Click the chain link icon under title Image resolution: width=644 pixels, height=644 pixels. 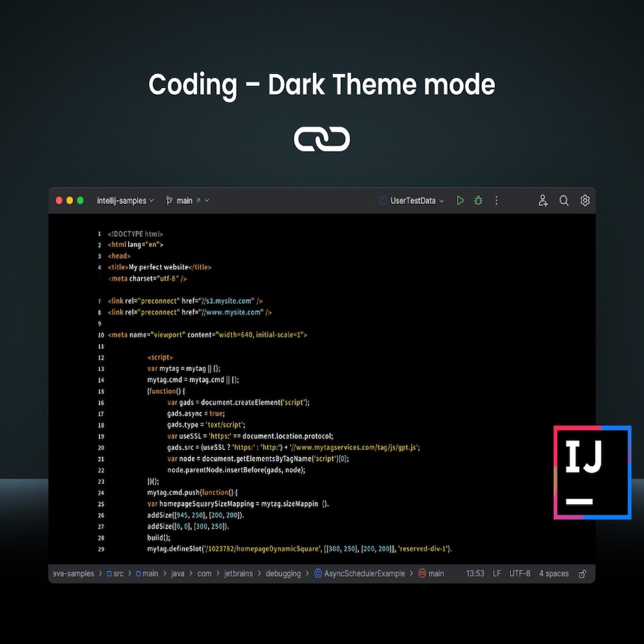(322, 140)
